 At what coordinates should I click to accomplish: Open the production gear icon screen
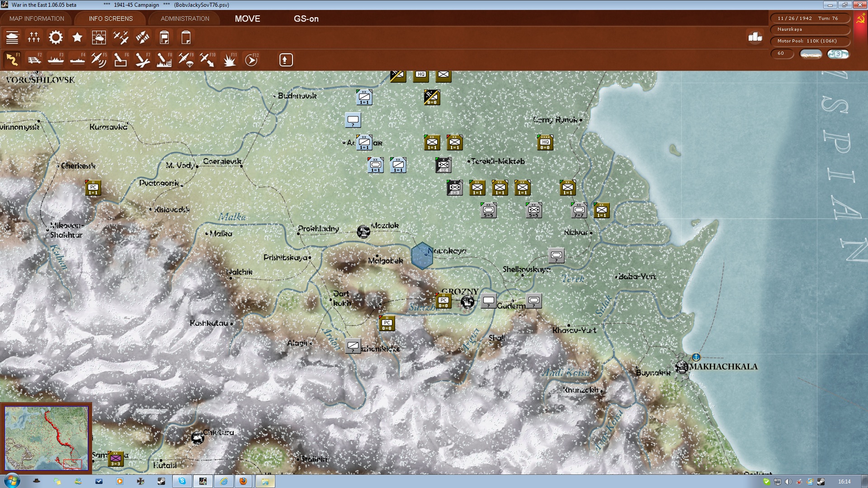click(56, 38)
